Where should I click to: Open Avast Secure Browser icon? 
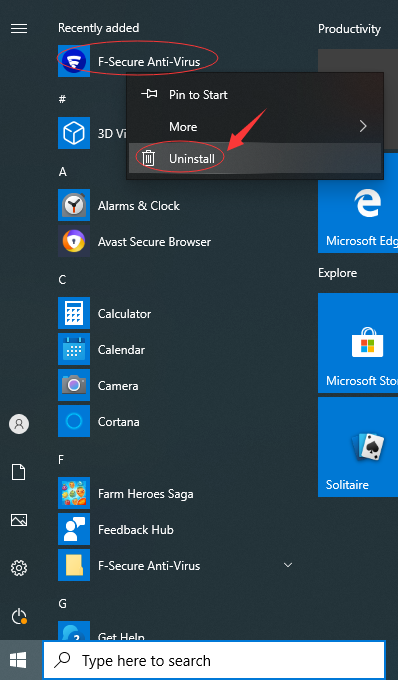(x=74, y=241)
